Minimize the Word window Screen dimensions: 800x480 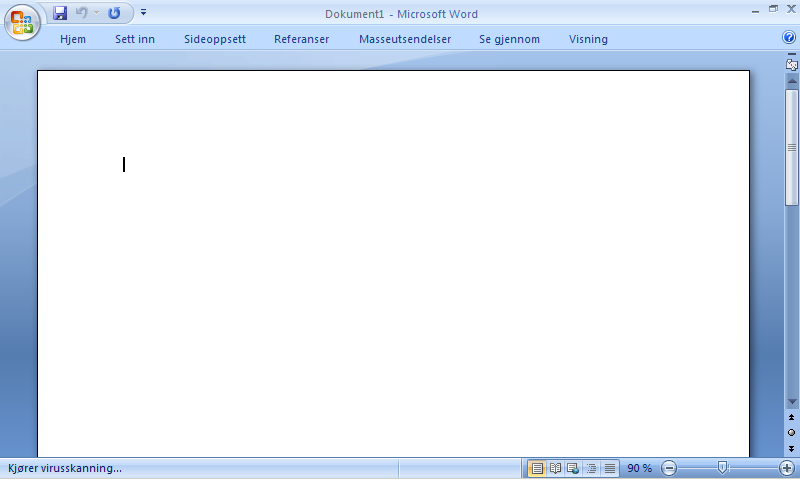pos(755,11)
